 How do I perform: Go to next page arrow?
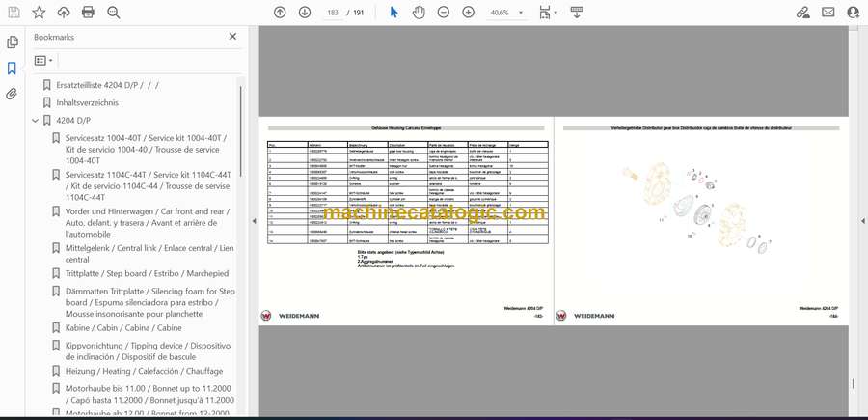click(305, 13)
